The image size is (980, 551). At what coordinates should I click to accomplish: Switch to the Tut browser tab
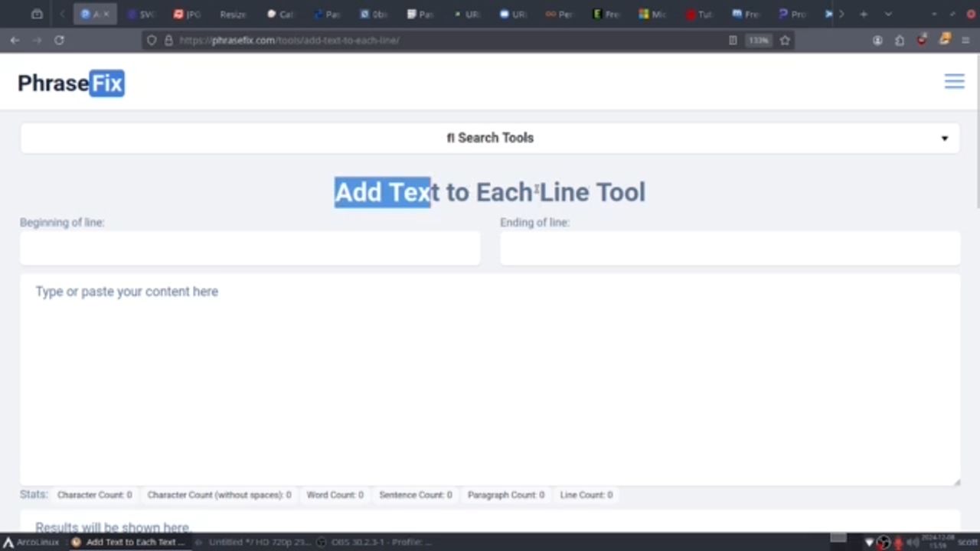(x=698, y=14)
